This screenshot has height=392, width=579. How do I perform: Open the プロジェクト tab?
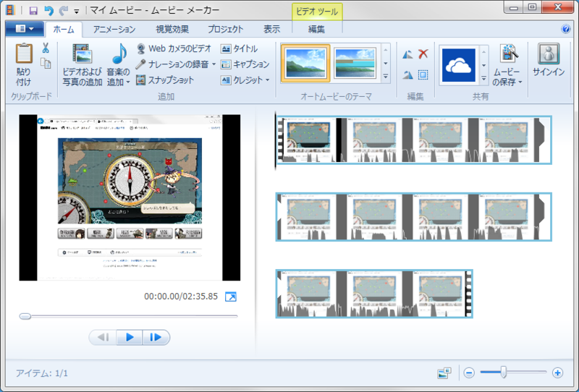coord(226,30)
